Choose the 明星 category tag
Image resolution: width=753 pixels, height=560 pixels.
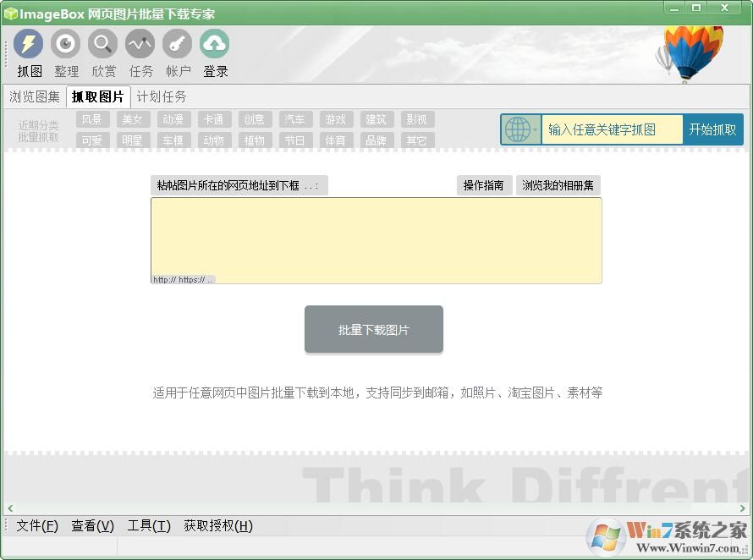132,140
